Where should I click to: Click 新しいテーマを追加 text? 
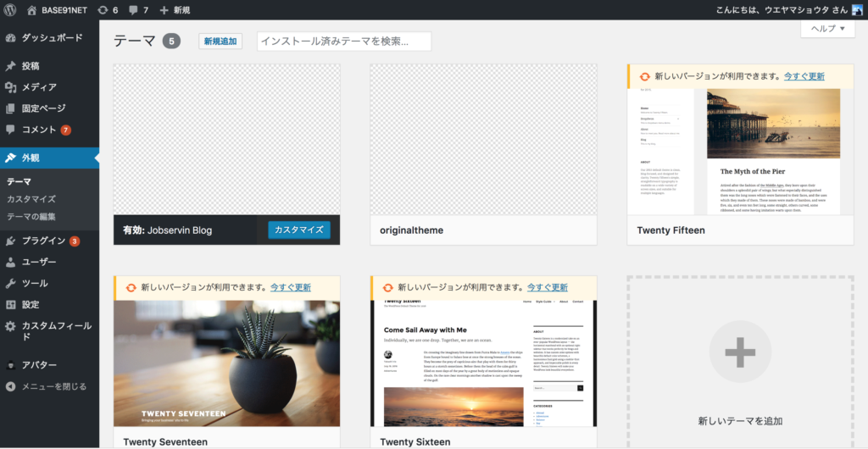pos(740,421)
